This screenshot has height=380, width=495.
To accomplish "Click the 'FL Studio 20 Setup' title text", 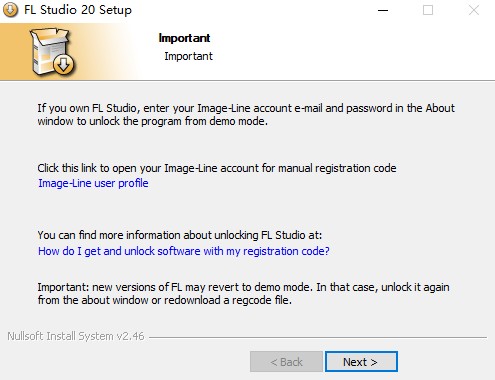I will coord(78,10).
